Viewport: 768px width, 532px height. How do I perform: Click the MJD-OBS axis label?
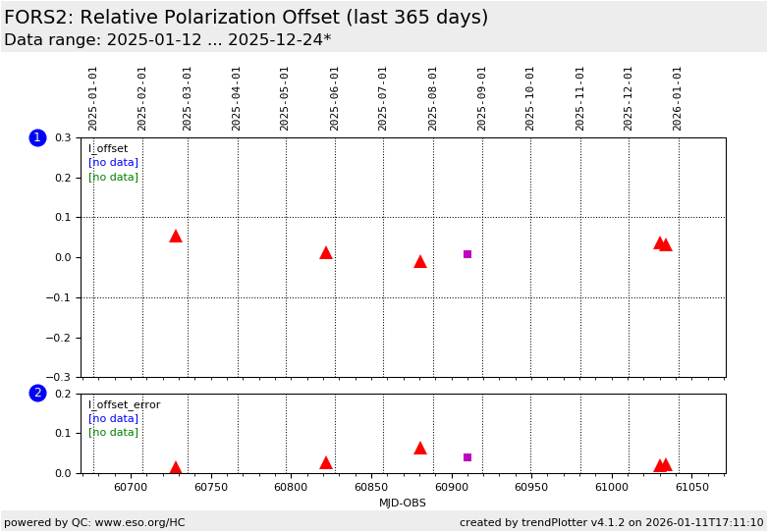pyautogui.click(x=403, y=504)
